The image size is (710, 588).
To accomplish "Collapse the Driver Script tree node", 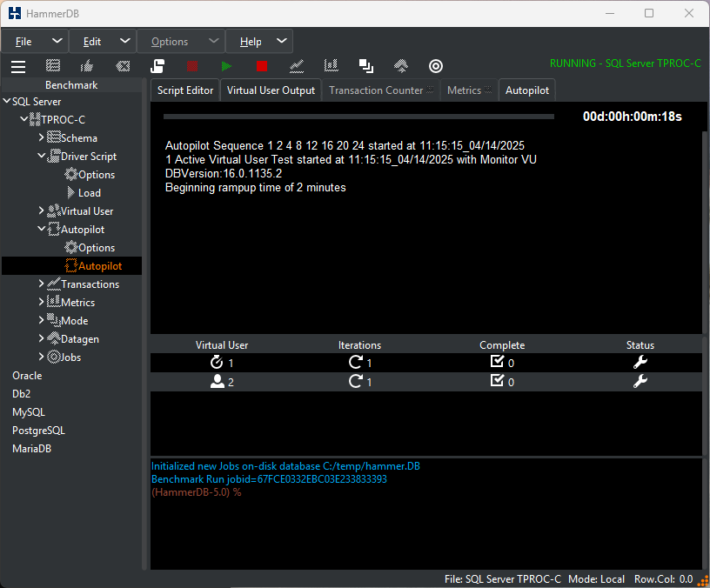I will pos(41,156).
